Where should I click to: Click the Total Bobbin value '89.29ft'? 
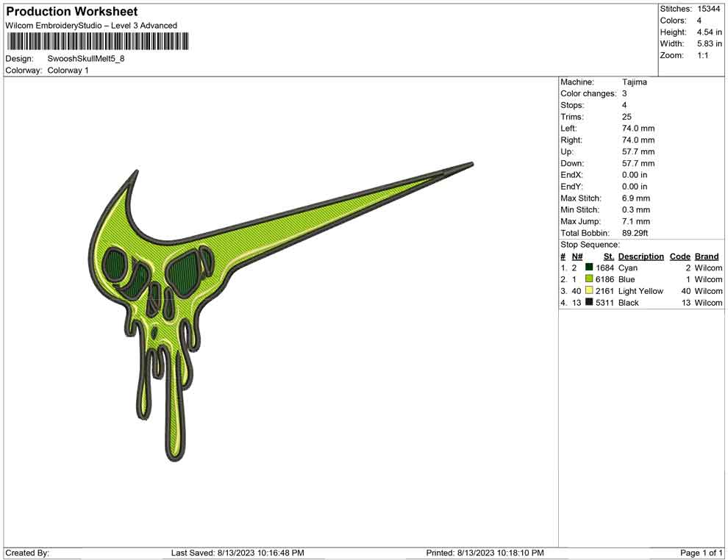[635, 233]
